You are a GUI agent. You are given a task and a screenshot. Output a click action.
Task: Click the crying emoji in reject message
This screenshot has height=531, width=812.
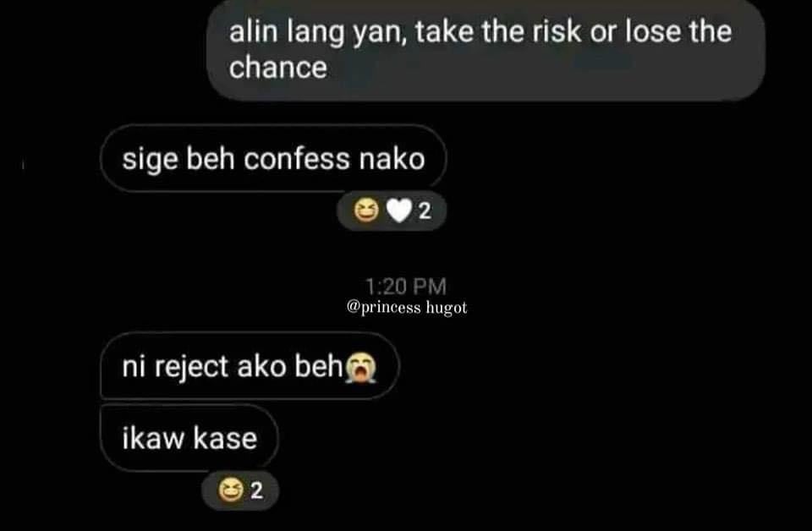point(361,368)
